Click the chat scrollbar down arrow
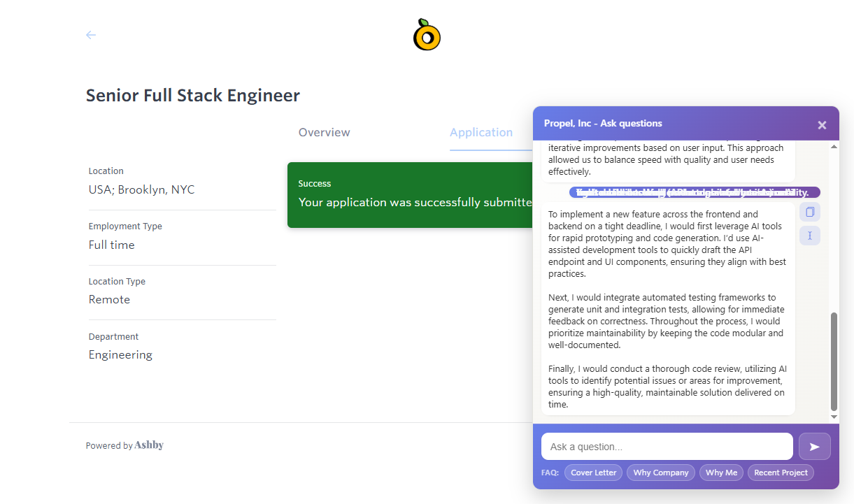The image size is (854, 504). (834, 417)
